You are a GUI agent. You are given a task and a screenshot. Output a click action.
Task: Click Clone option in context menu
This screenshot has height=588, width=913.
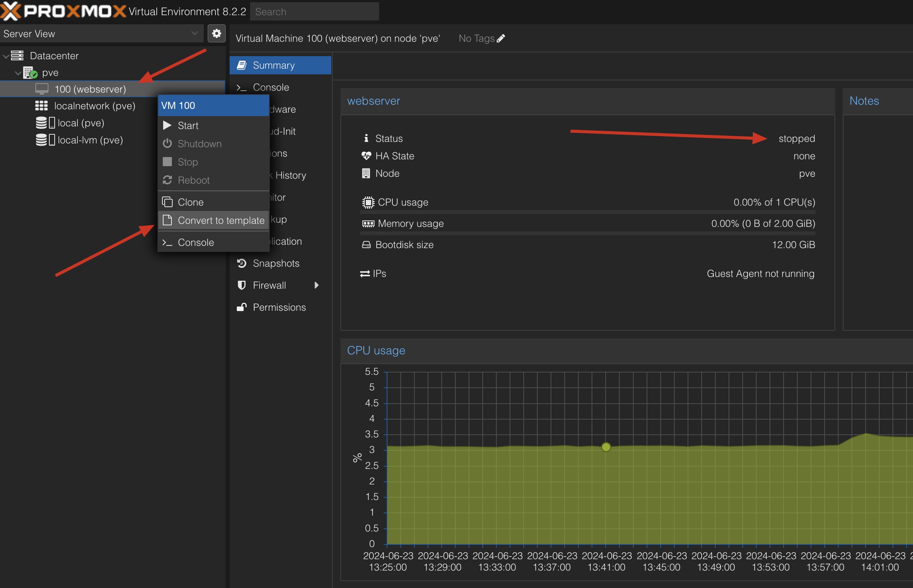point(191,201)
